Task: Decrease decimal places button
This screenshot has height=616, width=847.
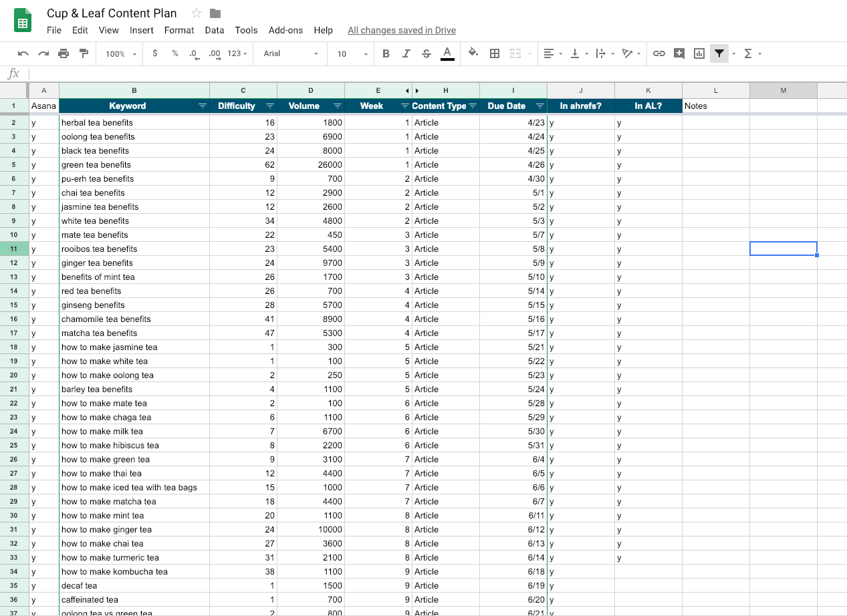Action: pyautogui.click(x=194, y=53)
